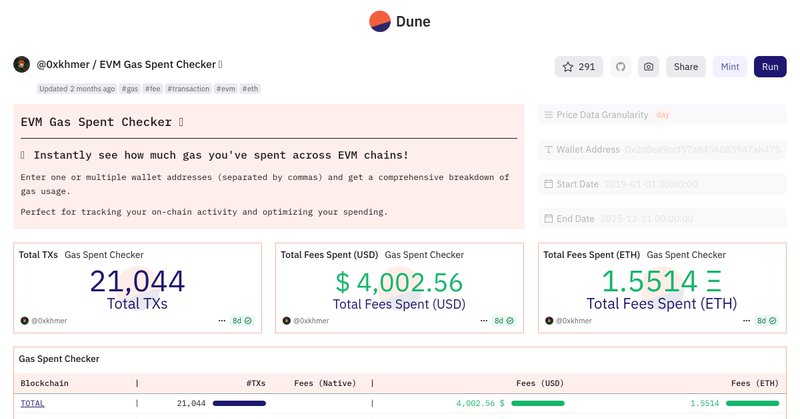Screen dimensions: 800x419
Task: Click the calendar icon beside Start Date
Action: tap(548, 184)
